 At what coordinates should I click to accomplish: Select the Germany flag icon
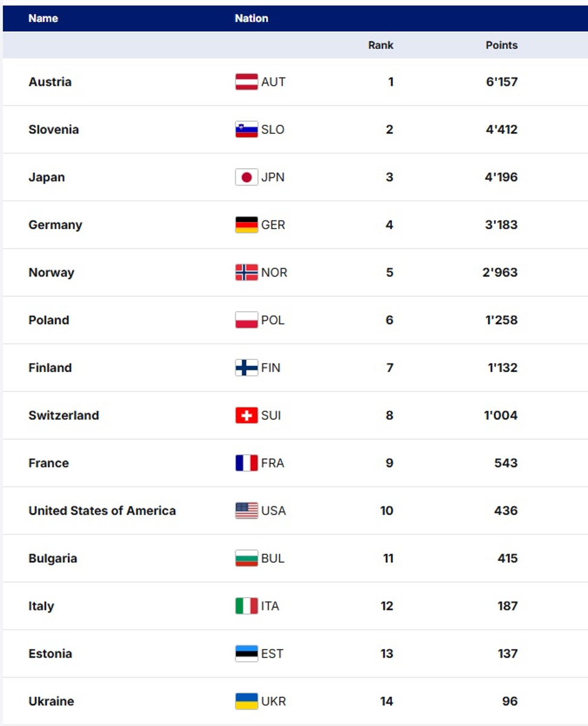(246, 225)
